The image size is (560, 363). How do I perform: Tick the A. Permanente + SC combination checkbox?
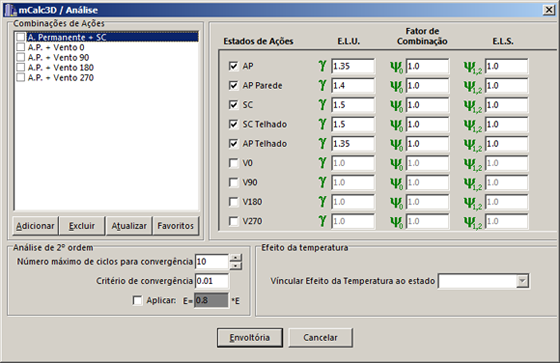(21, 37)
